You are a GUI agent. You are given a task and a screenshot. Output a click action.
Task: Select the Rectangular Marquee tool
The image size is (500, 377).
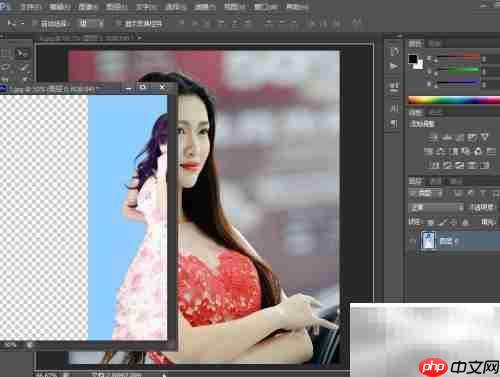(x=6, y=53)
